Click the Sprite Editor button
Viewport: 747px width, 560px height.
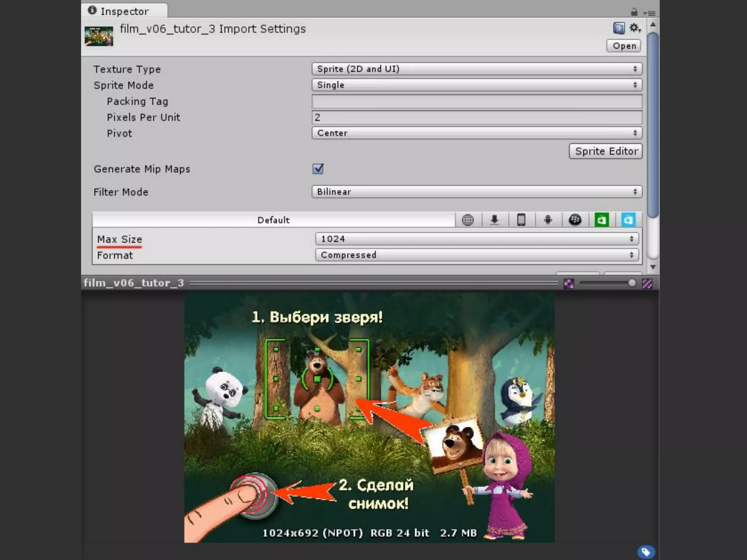pos(605,151)
